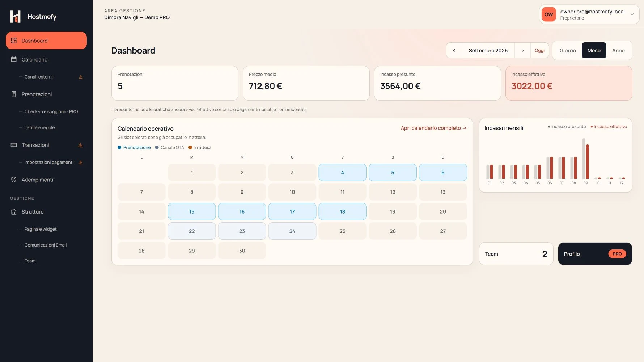Open the Profilo PRO card
Viewport: 644px width, 362px height.
pos(595,254)
